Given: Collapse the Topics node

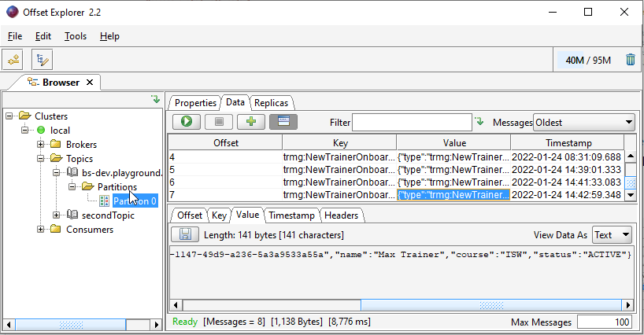Looking at the screenshot, I should click(x=40, y=158).
